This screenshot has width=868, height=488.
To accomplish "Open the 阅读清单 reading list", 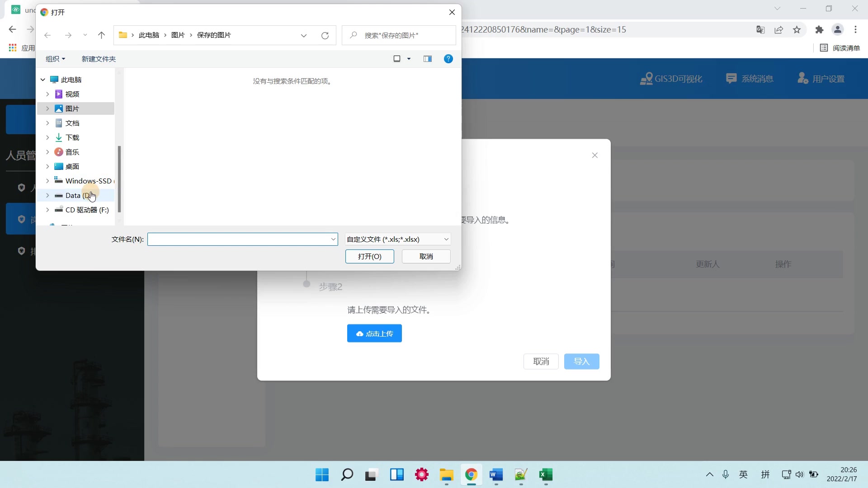I will click(840, 48).
